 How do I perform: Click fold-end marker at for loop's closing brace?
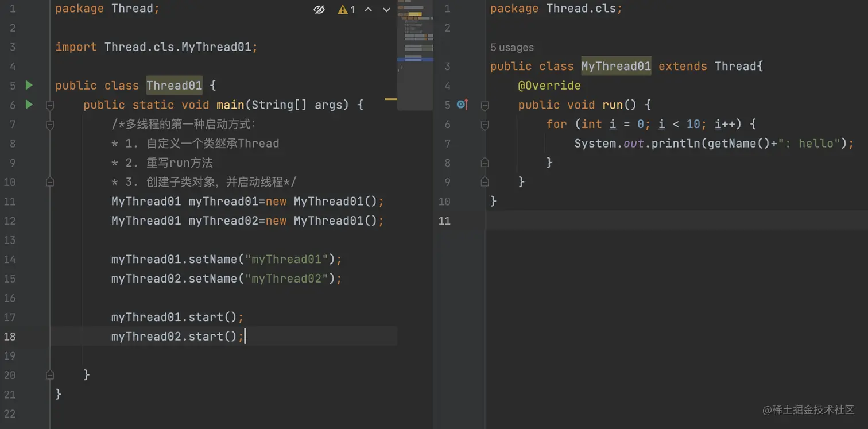click(485, 163)
